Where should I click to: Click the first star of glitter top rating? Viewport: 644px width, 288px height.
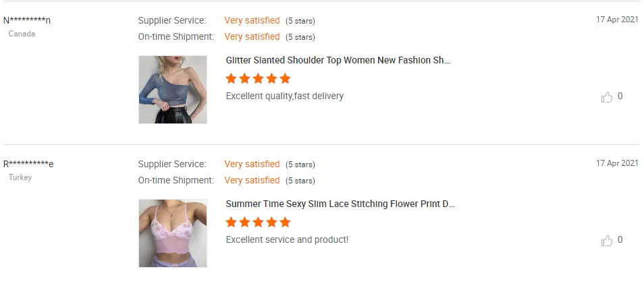(232, 78)
